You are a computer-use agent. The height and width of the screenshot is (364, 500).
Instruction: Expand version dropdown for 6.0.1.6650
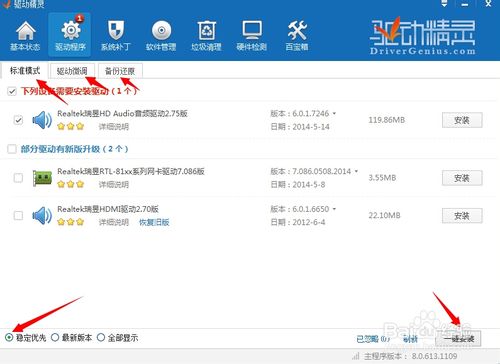click(x=334, y=209)
